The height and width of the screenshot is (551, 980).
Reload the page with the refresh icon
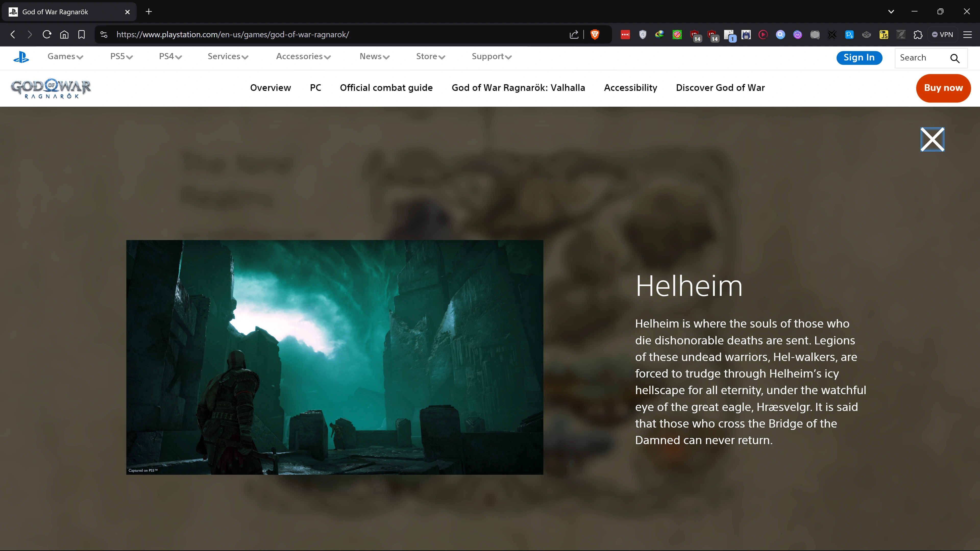coord(47,35)
